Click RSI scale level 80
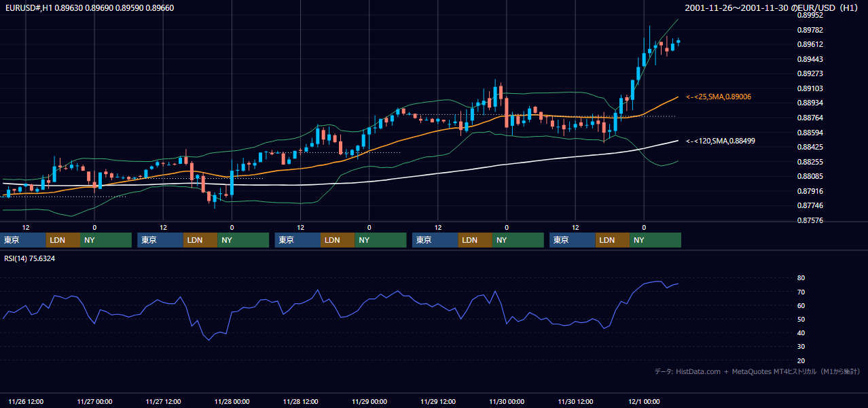This screenshot has width=868, height=408. [x=801, y=278]
